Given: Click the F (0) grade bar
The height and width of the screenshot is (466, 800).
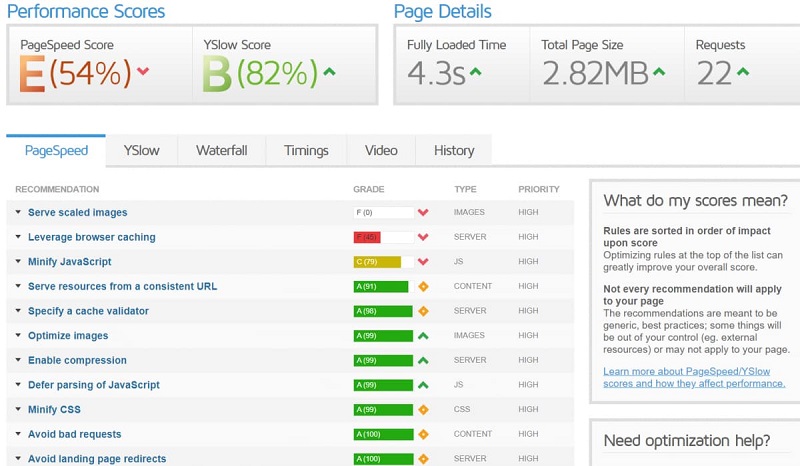Looking at the screenshot, I should [x=384, y=212].
